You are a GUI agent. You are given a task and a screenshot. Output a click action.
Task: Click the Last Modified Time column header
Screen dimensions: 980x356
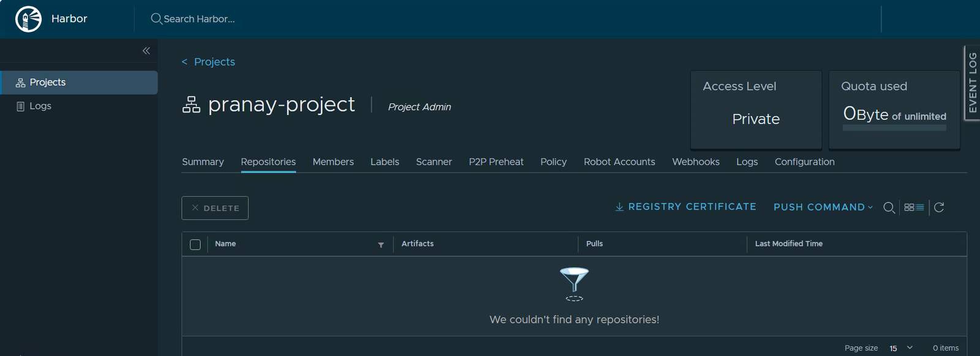789,244
